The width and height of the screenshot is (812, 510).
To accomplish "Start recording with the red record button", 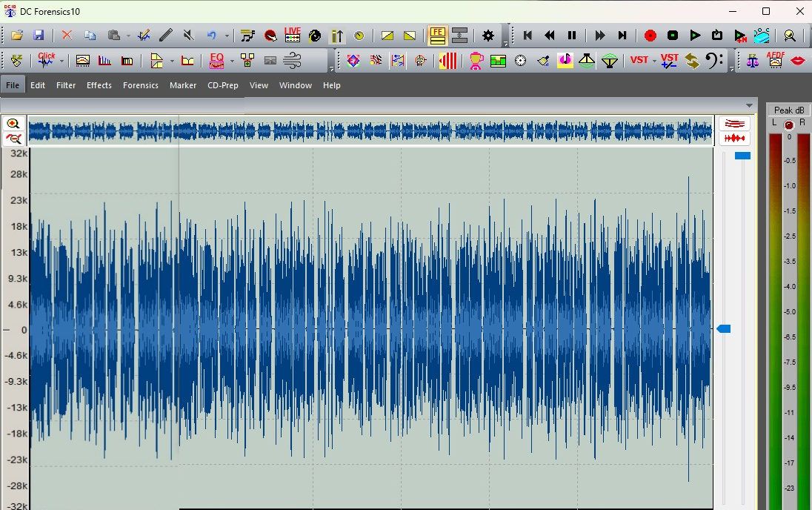I will pos(650,36).
